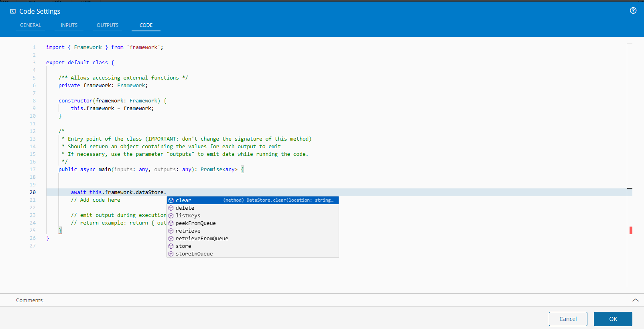
Task: Click the 'public async main' line
Action: point(151,170)
